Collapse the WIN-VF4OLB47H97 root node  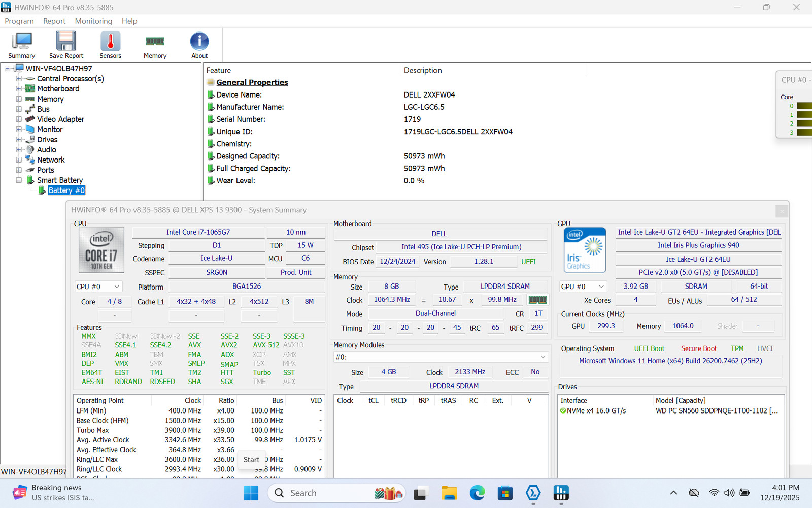coord(8,68)
